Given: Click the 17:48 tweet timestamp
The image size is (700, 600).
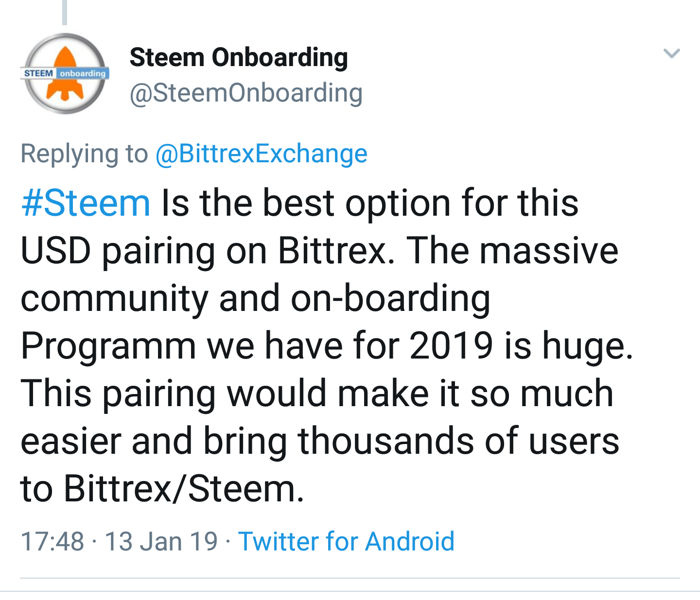Looking at the screenshot, I should click(x=52, y=541).
